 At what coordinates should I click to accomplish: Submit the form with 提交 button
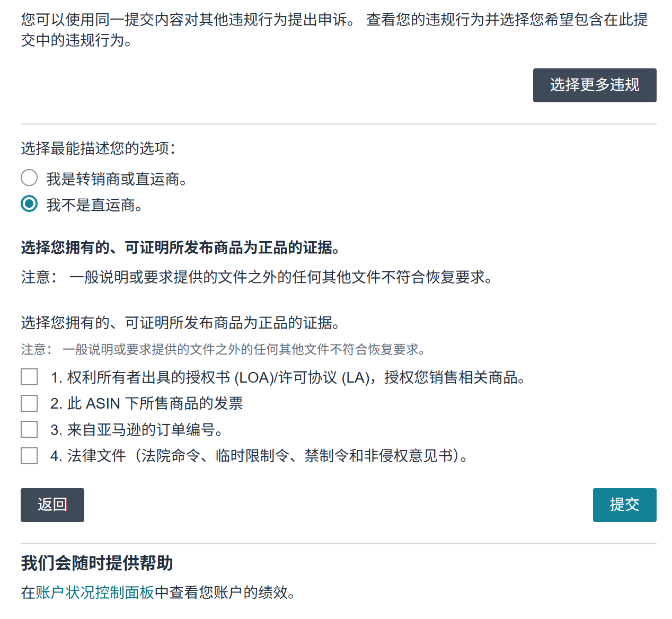point(624,505)
